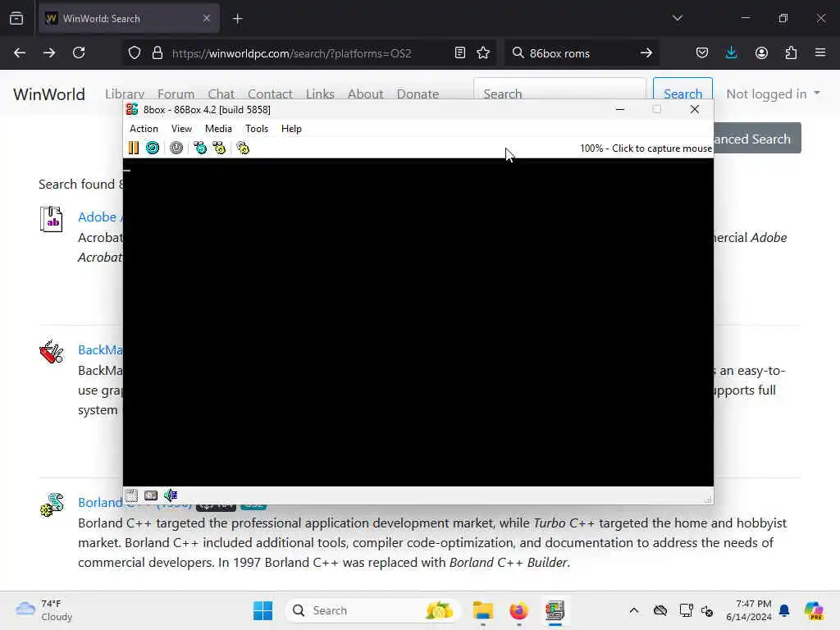Image resolution: width=840 pixels, height=630 pixels.
Task: Reload the WinWorld page
Action: pyautogui.click(x=79, y=53)
